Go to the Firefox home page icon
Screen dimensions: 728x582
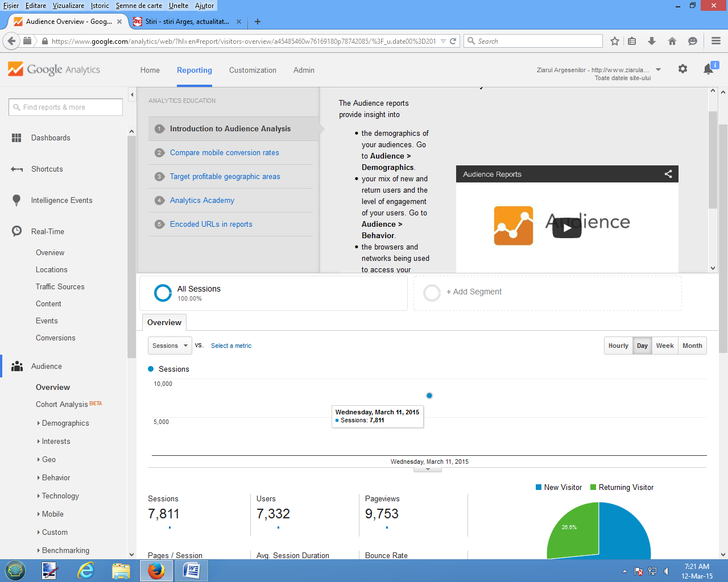coord(672,41)
